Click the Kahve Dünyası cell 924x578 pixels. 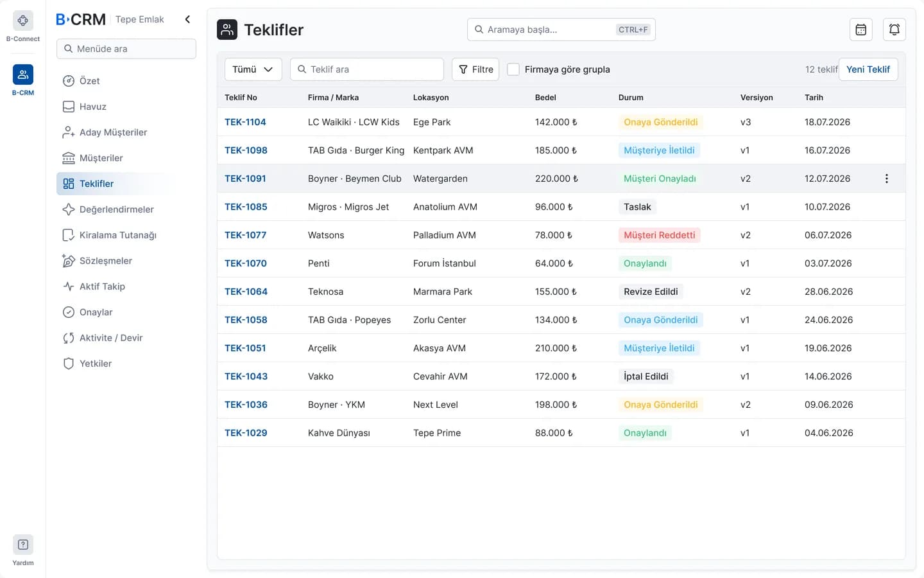[339, 433]
